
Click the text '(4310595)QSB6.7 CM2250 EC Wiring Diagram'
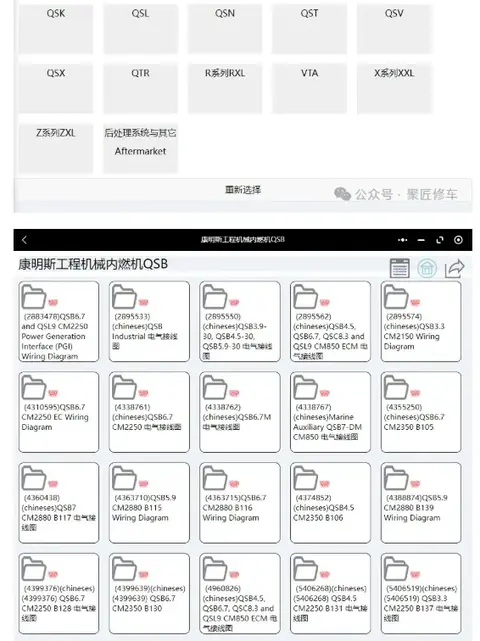[x=55, y=417]
